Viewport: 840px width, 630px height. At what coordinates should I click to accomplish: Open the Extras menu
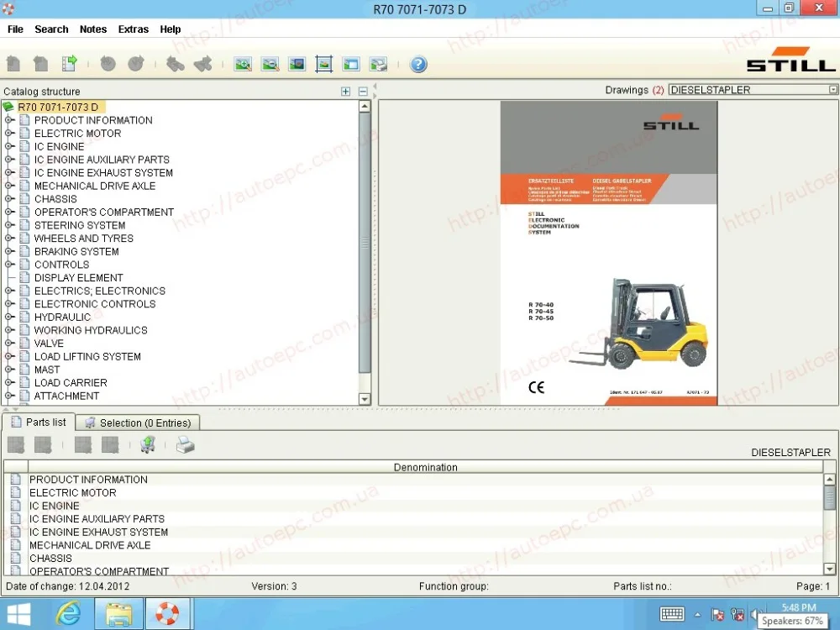pyautogui.click(x=133, y=29)
